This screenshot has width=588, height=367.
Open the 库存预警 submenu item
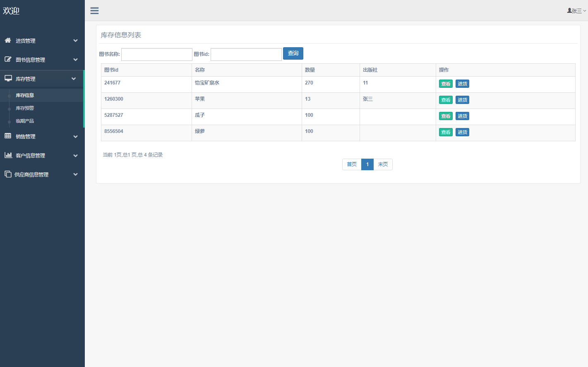pos(25,108)
